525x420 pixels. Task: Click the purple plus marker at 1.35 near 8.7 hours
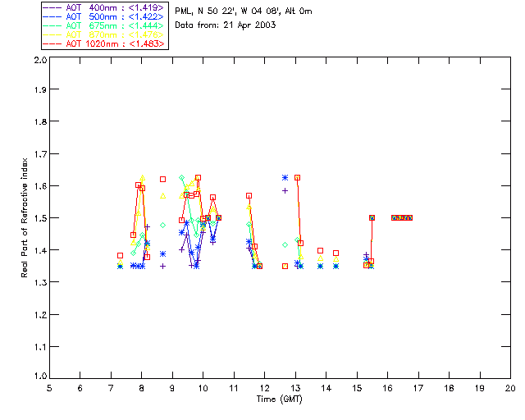(162, 267)
